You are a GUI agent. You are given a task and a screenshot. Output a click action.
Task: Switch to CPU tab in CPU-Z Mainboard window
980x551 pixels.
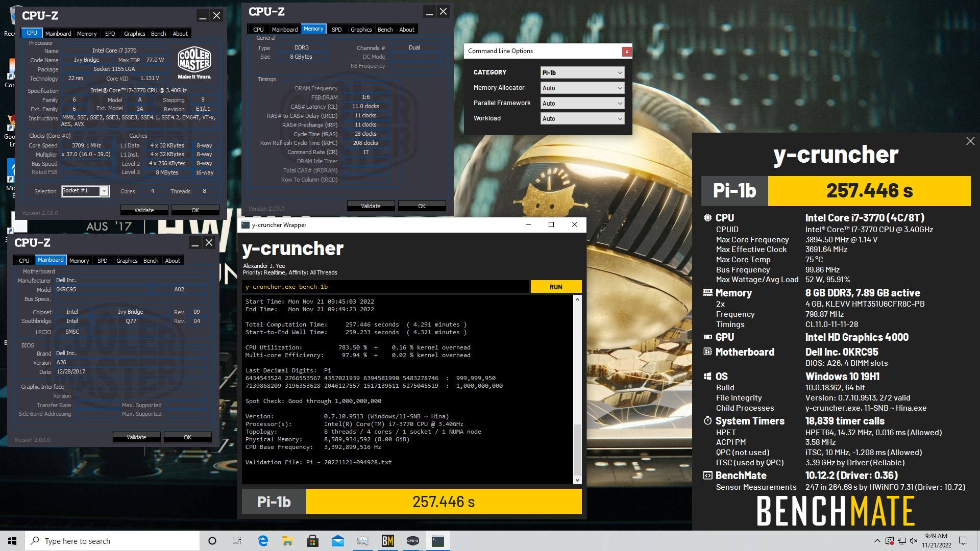(x=24, y=261)
